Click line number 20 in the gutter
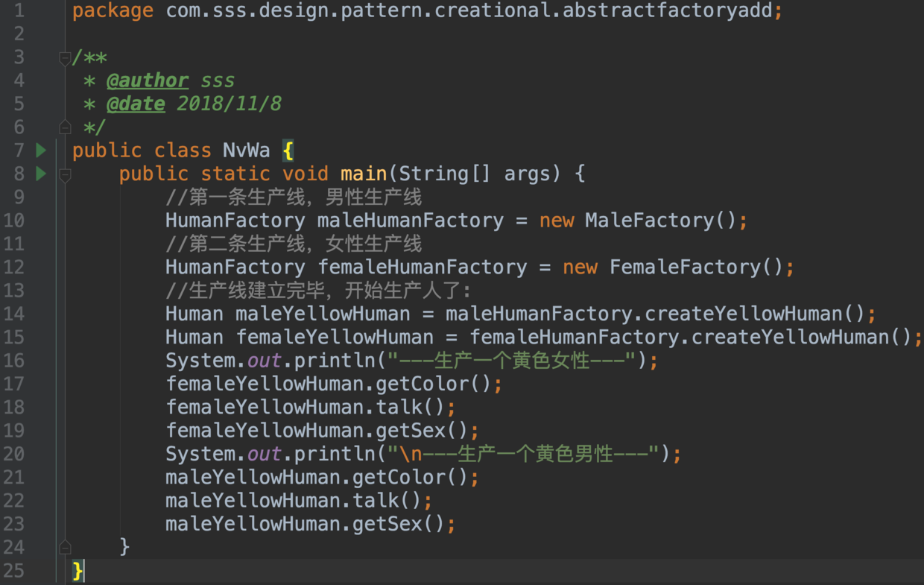The image size is (924, 585). (14, 454)
